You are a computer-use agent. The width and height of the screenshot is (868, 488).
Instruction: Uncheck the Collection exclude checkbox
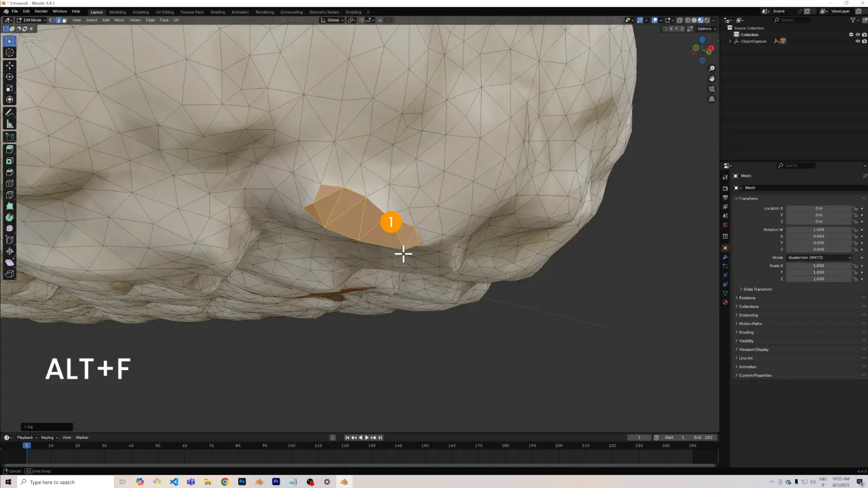pyautogui.click(x=851, y=34)
